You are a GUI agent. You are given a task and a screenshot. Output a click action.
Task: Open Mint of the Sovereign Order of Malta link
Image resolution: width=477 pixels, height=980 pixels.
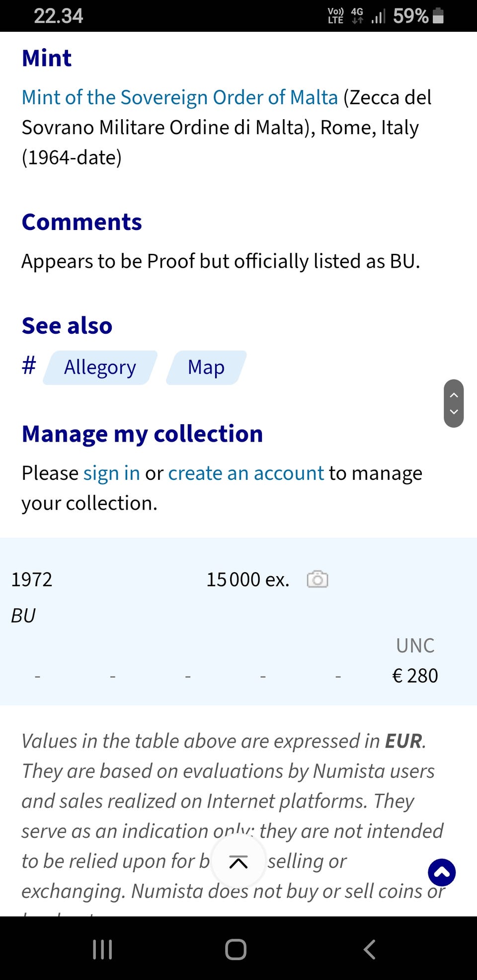click(179, 97)
